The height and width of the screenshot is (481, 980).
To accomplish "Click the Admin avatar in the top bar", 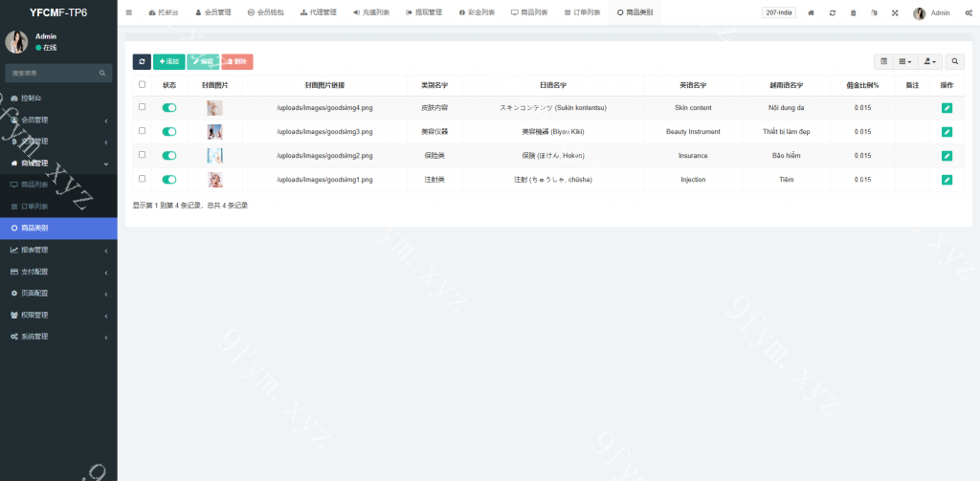I will 920,13.
